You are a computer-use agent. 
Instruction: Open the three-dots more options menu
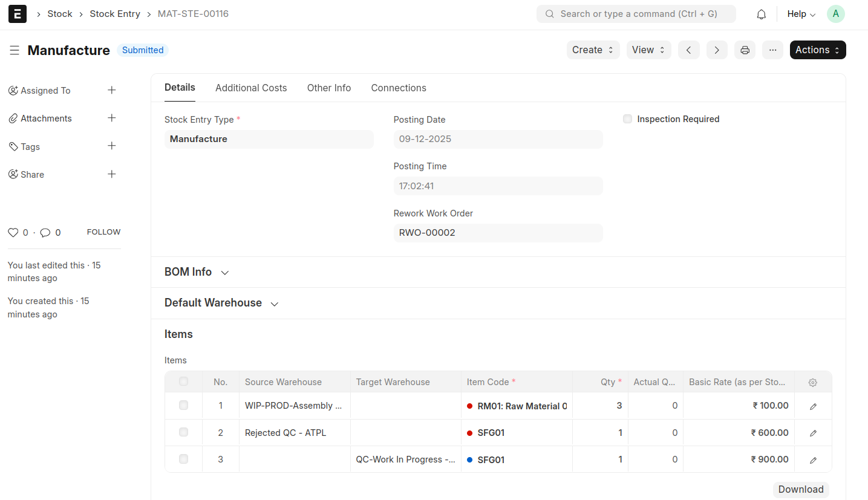pyautogui.click(x=772, y=50)
